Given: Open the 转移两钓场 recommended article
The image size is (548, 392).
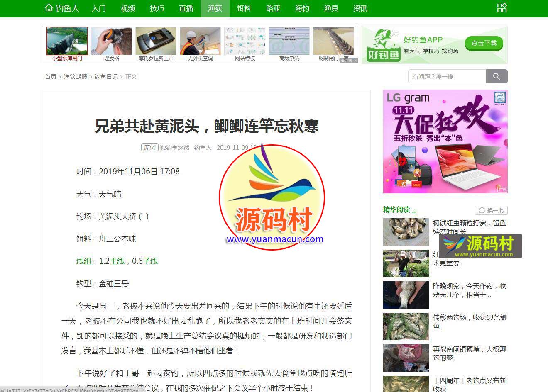Looking at the screenshot, I should (470, 321).
